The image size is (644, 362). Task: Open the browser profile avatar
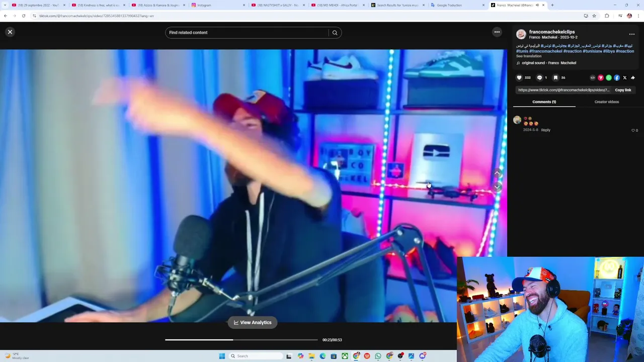coord(629,16)
